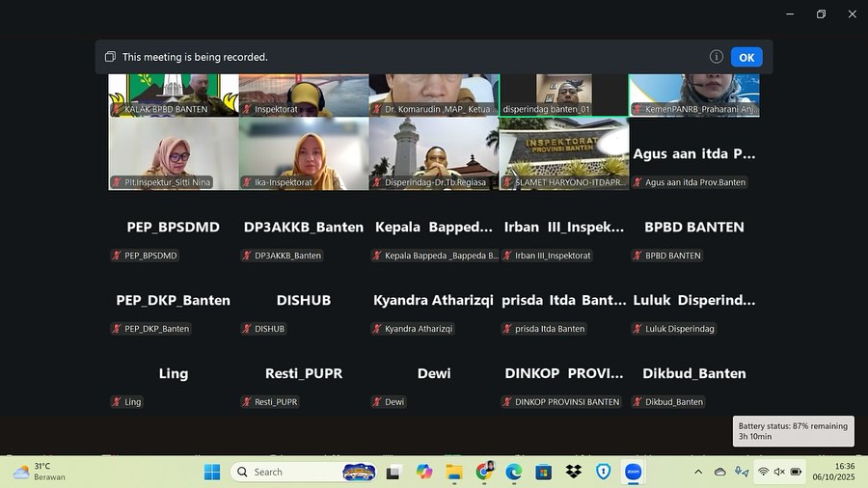Select the Plt.Inspektur_Sitti Nina video tile
Image resolution: width=868 pixels, height=488 pixels.
click(x=174, y=154)
